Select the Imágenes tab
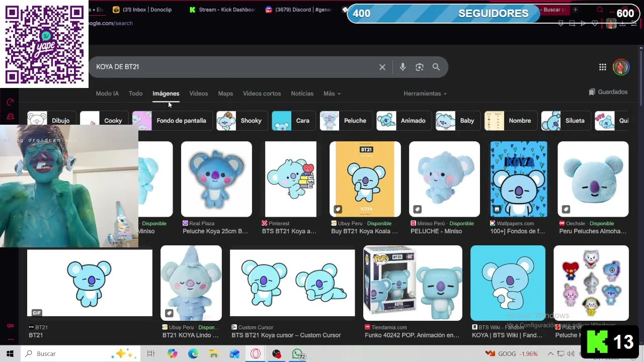644x362 pixels. pos(166,94)
